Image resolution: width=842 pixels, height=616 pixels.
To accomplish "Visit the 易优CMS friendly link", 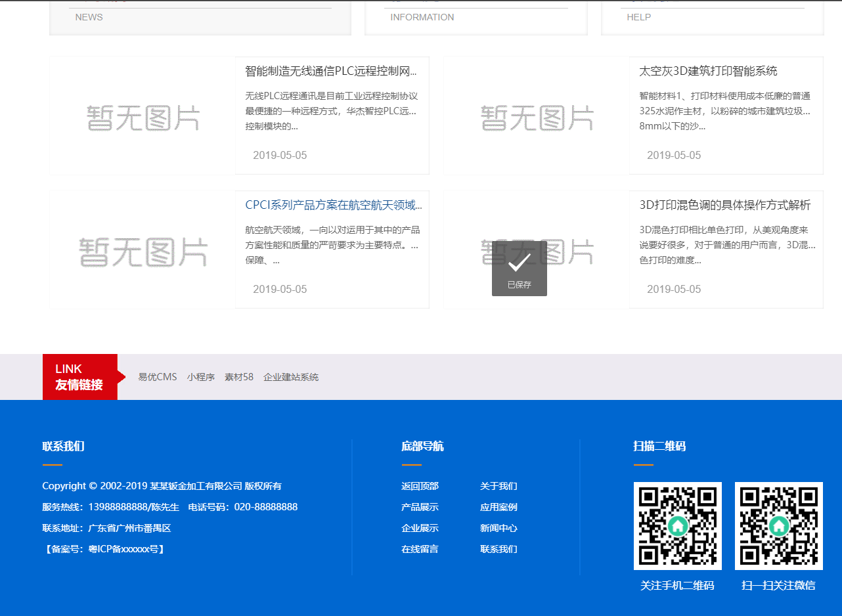I will click(158, 377).
